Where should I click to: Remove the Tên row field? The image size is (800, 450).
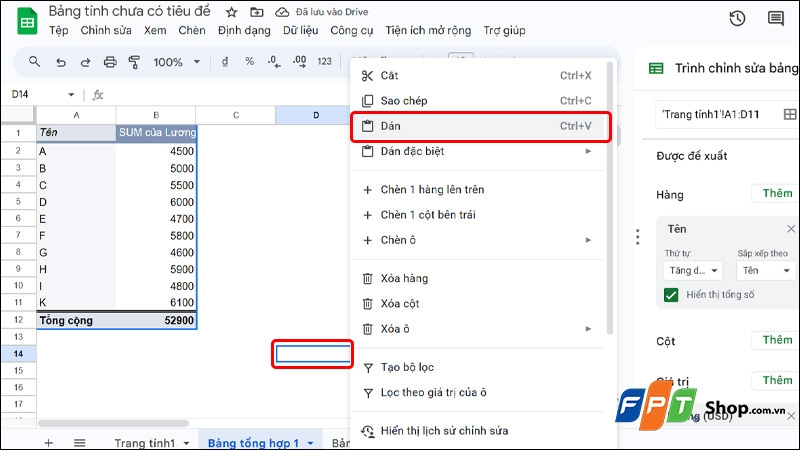click(791, 229)
